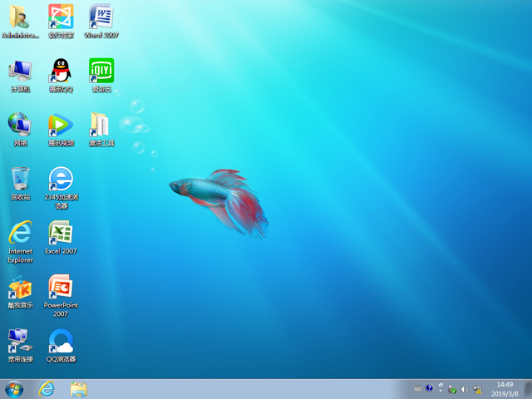Open the Word 2007 desktop shortcut
The width and height of the screenshot is (532, 399).
pos(101,17)
